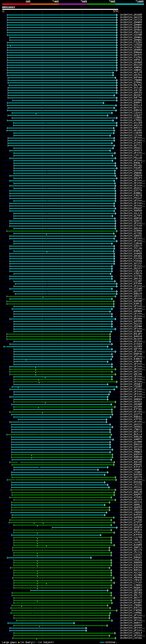Click the UniRef100_C1E403 label
The height and width of the screenshot is (644, 146).
point(131,113)
